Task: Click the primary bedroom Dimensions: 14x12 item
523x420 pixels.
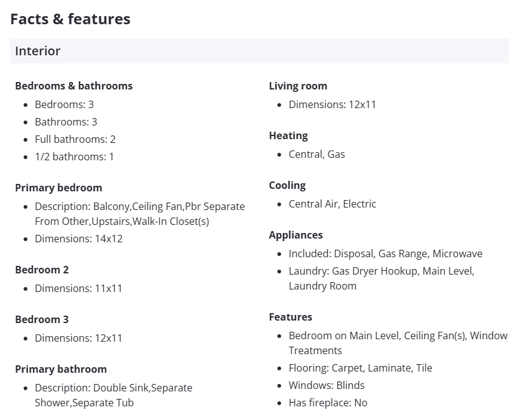Action: pos(78,239)
